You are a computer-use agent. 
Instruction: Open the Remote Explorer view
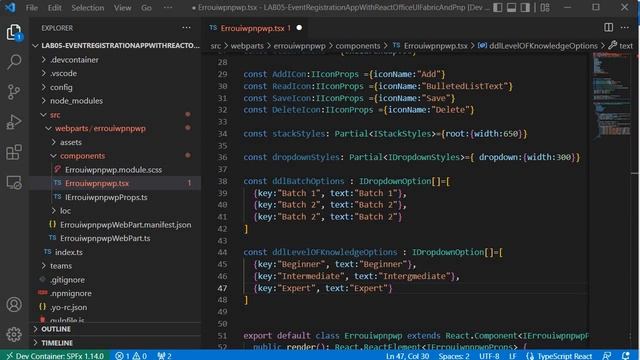click(14, 182)
